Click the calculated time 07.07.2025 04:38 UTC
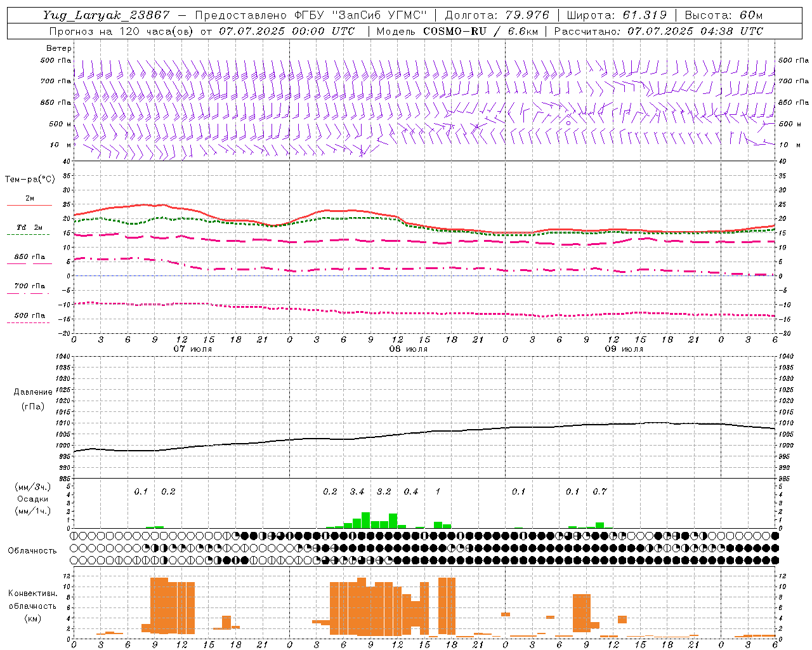 [x=695, y=31]
